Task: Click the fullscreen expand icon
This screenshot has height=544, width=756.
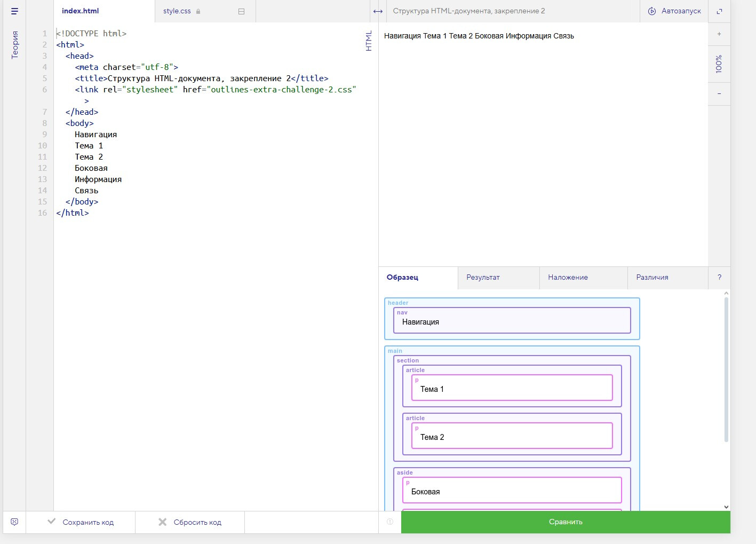Action: [719, 11]
